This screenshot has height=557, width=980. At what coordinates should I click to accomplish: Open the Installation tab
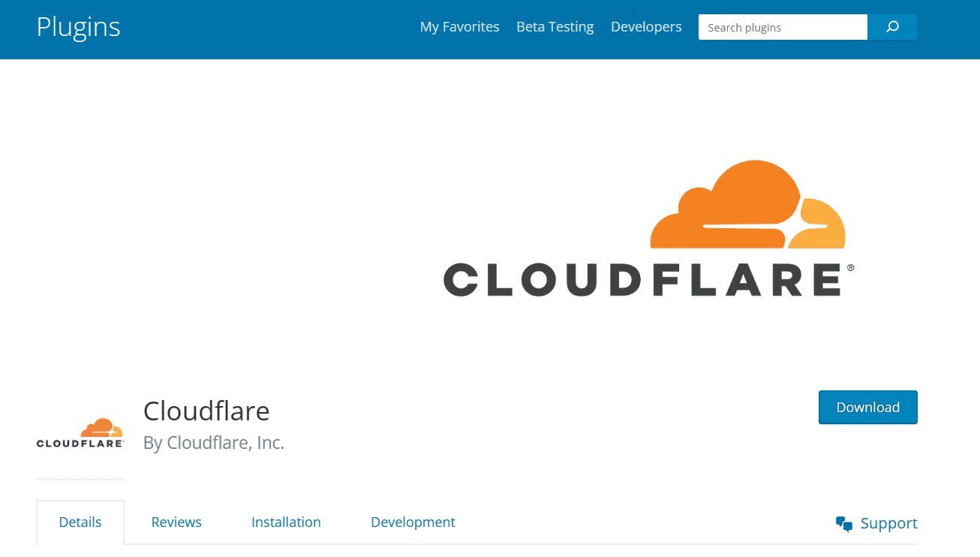(286, 522)
